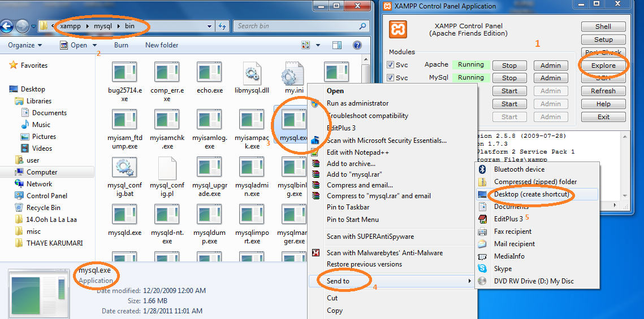The width and height of the screenshot is (644, 319).
Task: Open Recycle Bin in navigation pane
Action: coord(43,207)
